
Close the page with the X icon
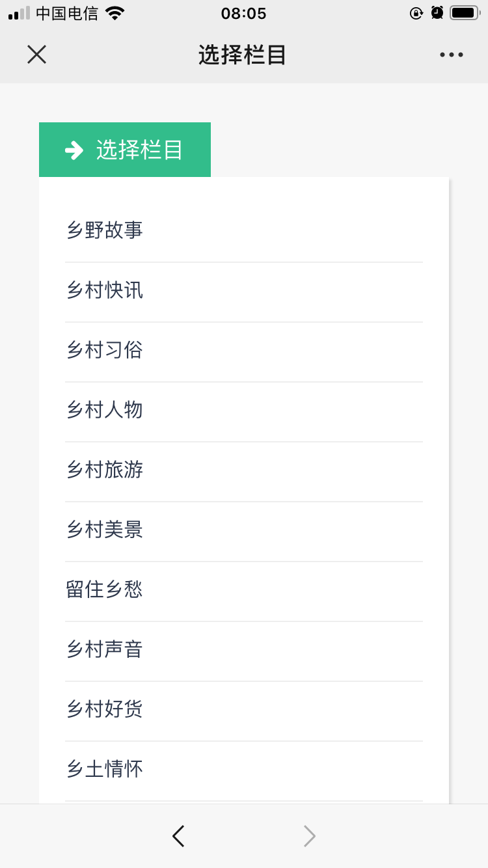[36, 55]
